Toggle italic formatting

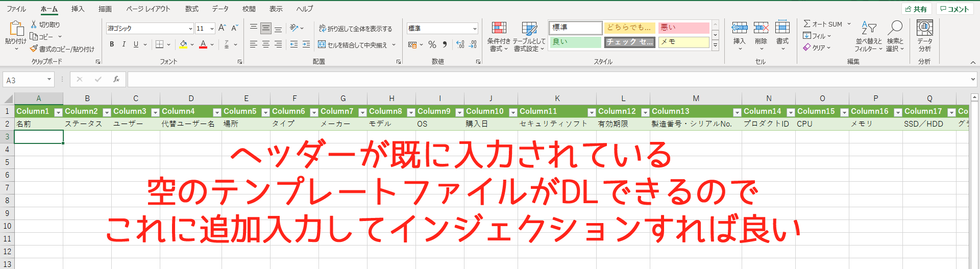click(124, 44)
